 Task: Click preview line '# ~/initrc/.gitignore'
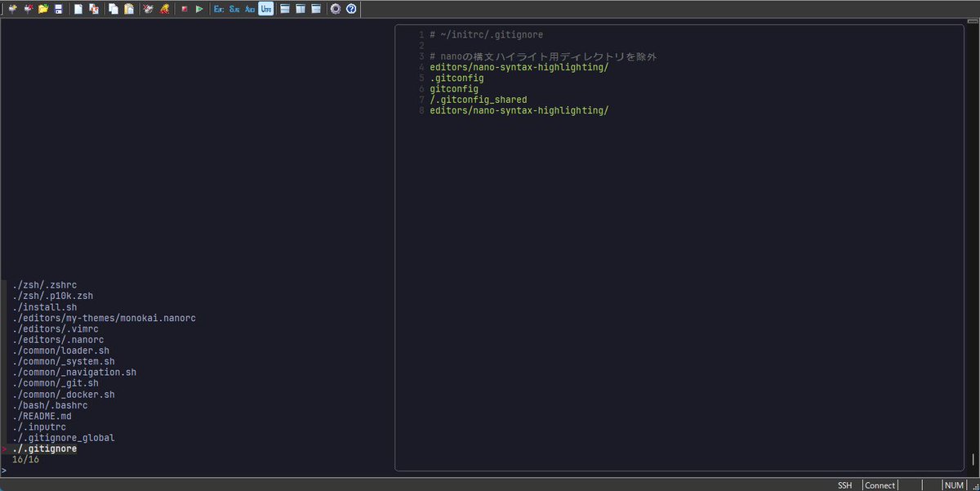pos(486,35)
